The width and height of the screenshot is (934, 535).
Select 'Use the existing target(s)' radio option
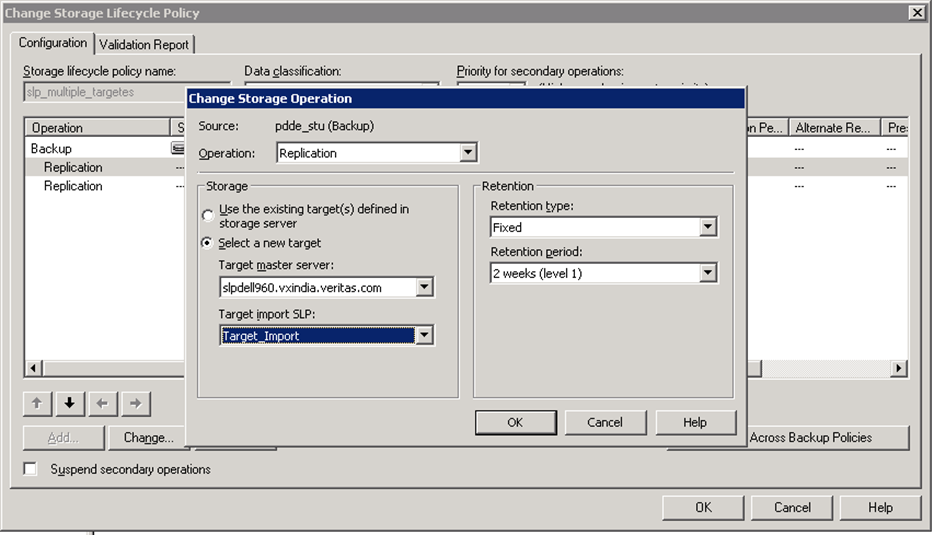[208, 215]
